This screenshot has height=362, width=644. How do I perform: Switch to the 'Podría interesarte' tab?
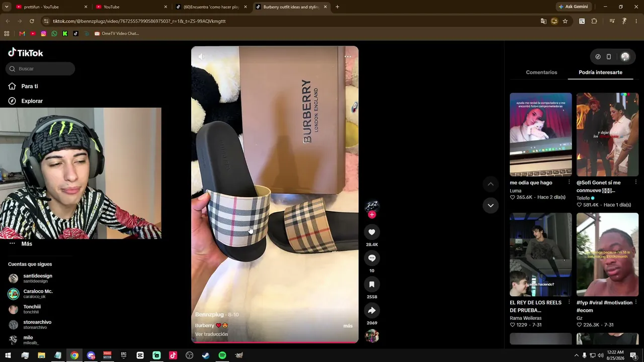(x=600, y=72)
